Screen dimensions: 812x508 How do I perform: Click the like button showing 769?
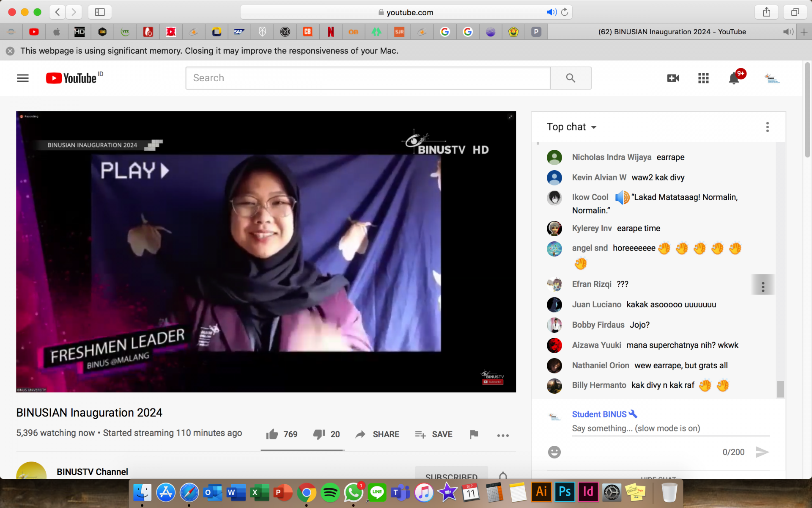pyautogui.click(x=281, y=434)
